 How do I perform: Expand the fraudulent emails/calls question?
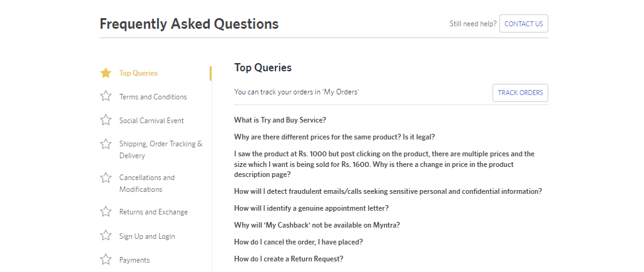[x=387, y=191]
